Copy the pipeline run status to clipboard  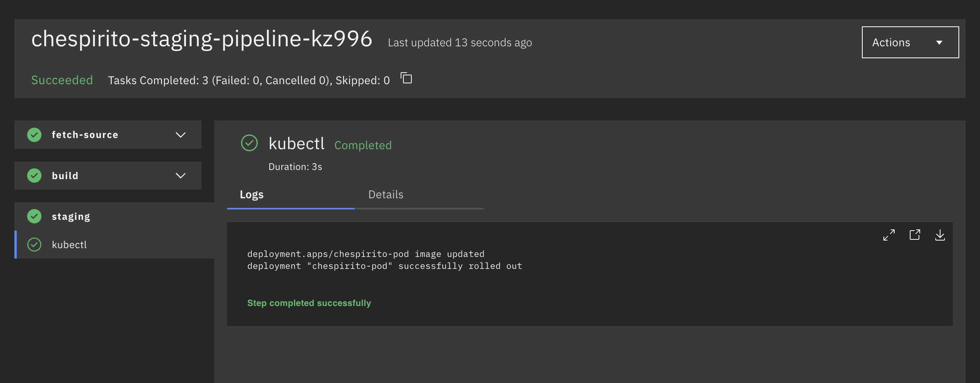coord(406,78)
